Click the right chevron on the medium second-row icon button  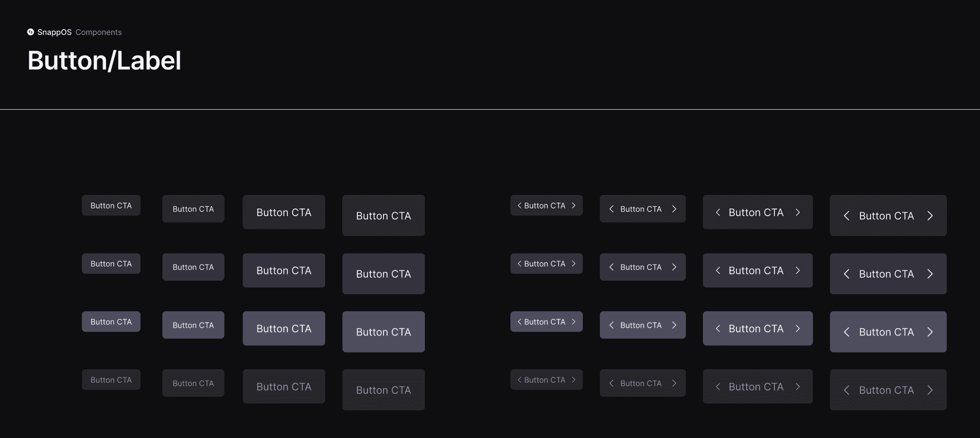point(674,267)
